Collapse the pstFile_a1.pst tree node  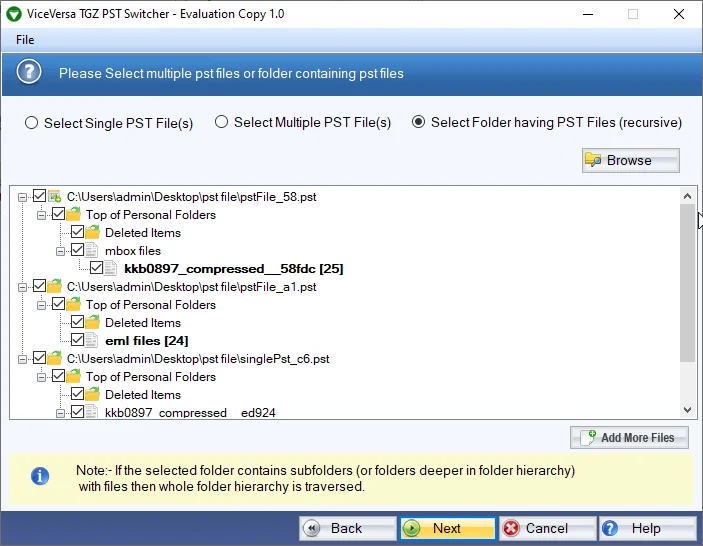tap(22, 287)
